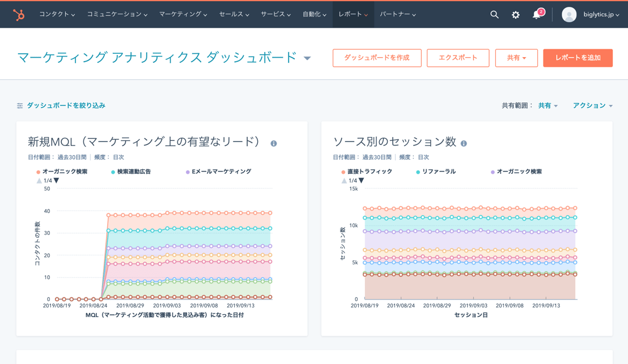The image size is (628, 364).
Task: Click the ソース別のセッション数 report title
Action: [x=394, y=142]
